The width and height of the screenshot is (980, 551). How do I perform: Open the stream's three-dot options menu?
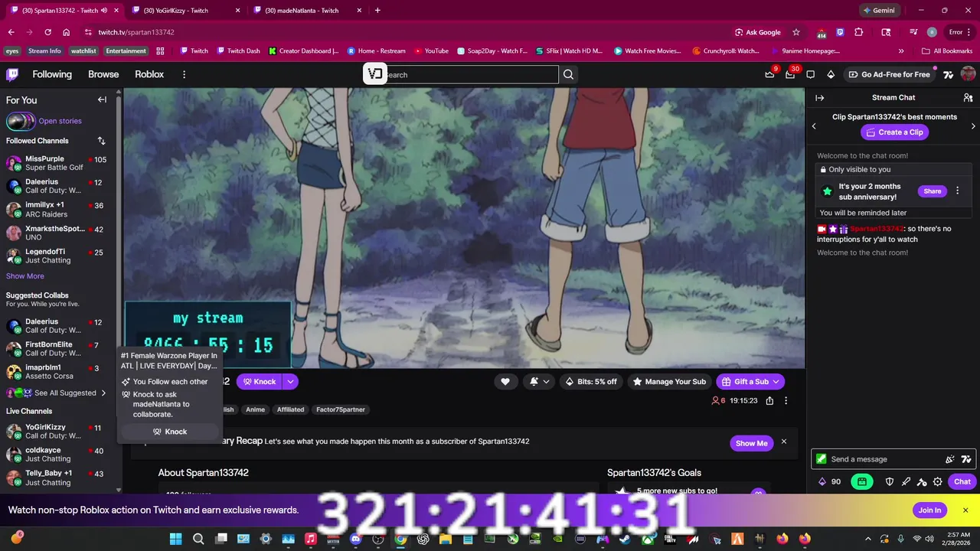[x=786, y=400]
